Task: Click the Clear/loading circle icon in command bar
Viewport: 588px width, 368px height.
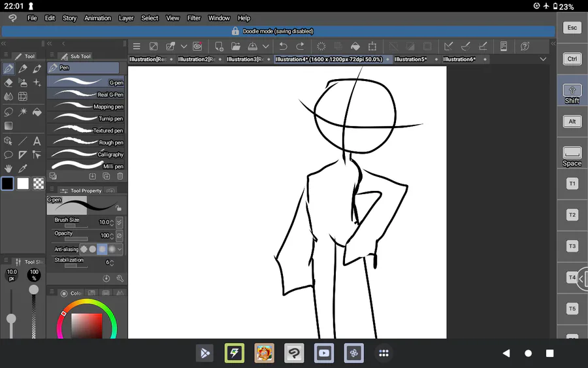Action: 321,46
